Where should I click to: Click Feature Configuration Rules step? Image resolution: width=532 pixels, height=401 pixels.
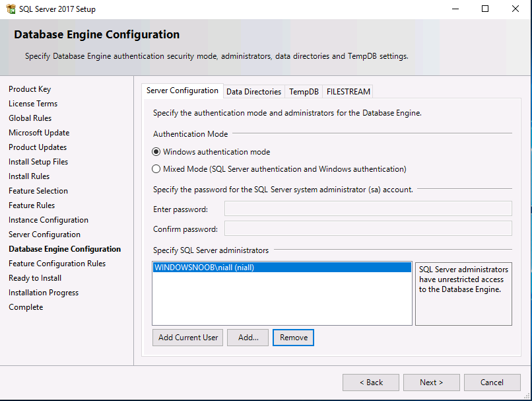tap(57, 264)
